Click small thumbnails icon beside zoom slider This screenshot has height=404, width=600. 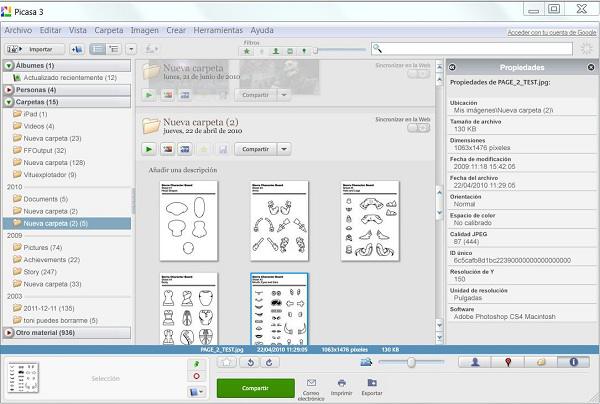(x=366, y=362)
